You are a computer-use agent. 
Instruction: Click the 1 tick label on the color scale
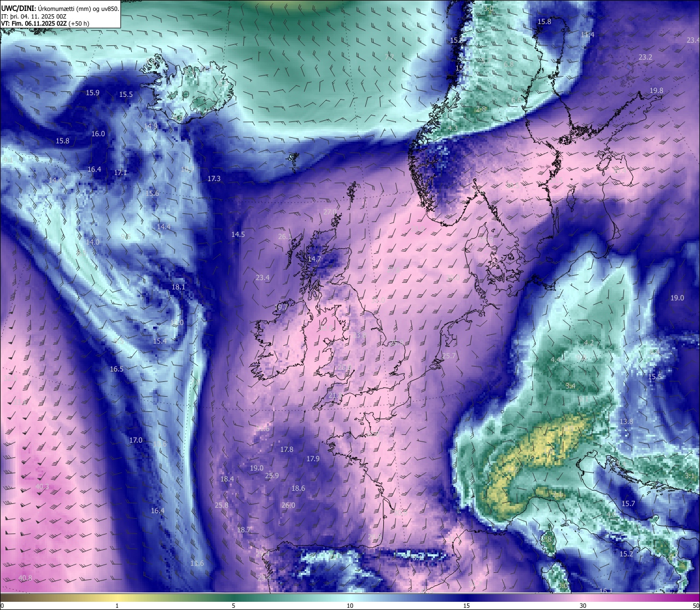117,606
